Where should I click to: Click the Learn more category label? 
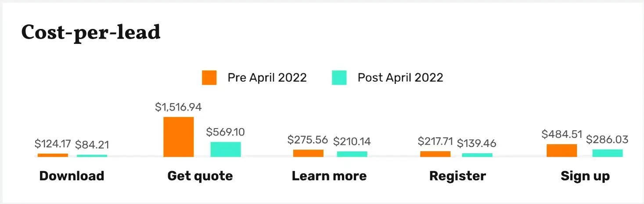(x=329, y=176)
